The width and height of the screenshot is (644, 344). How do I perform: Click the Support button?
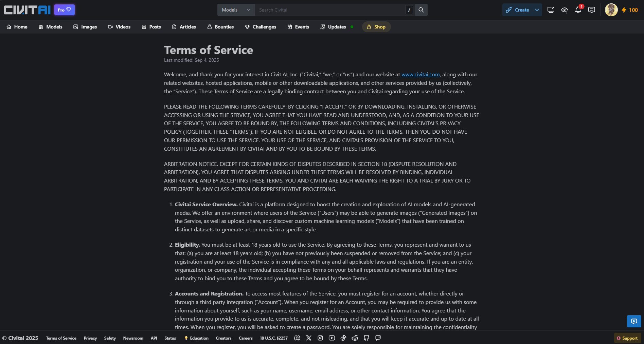tap(627, 338)
